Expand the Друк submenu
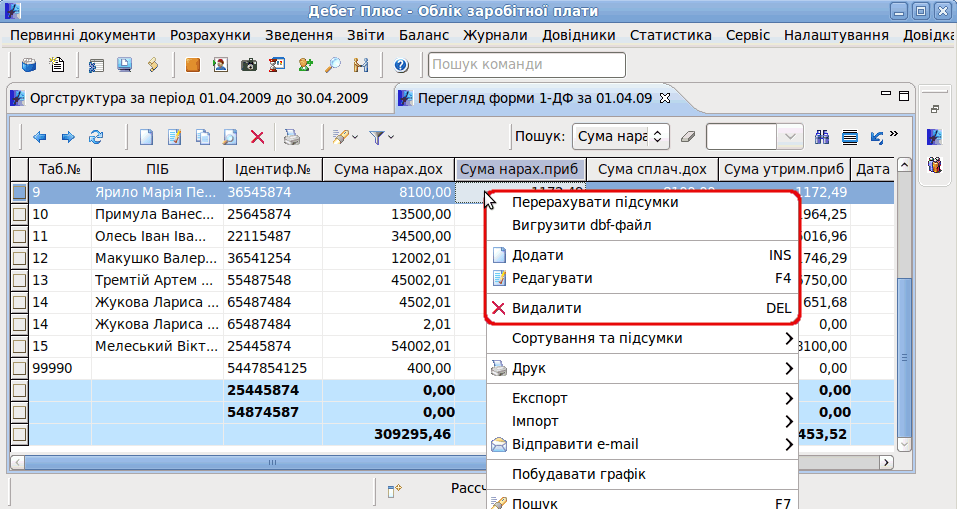The height and width of the screenshot is (509, 957). [642, 369]
